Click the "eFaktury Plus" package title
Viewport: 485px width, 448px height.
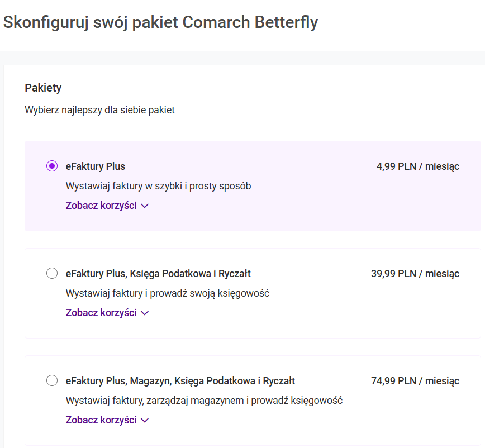pos(96,166)
